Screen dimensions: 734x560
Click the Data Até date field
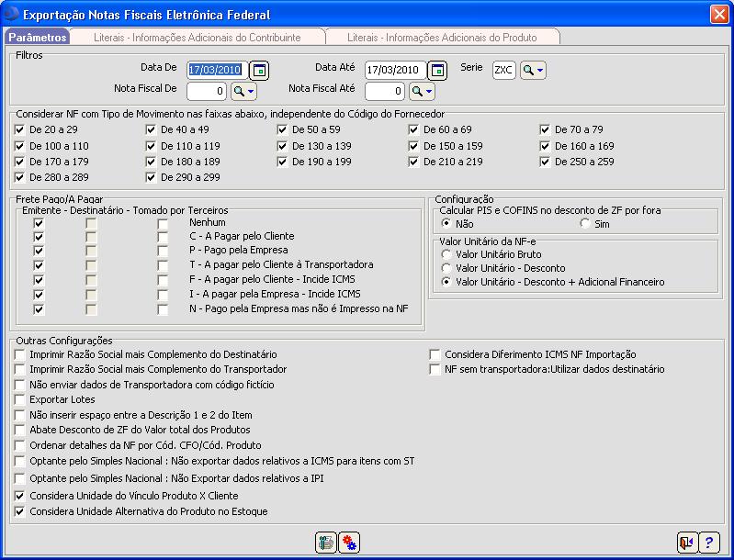pos(394,70)
